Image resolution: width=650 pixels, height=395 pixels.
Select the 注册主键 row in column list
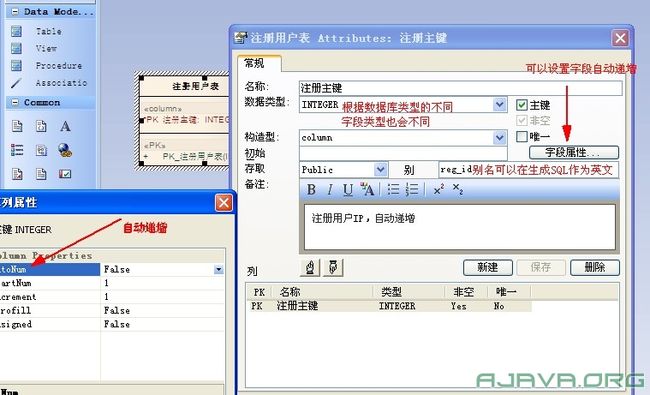tap(389, 306)
